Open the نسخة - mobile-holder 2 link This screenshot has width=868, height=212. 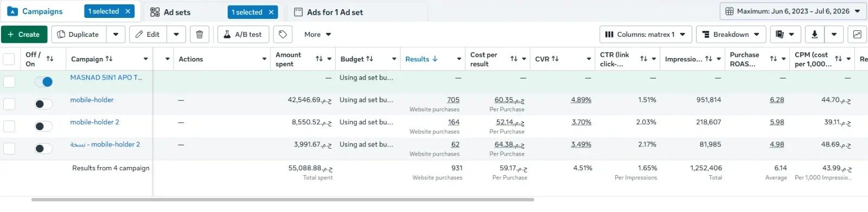[105, 144]
